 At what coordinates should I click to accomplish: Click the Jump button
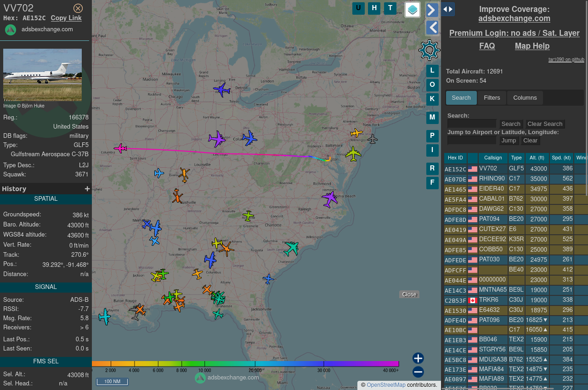click(509, 141)
